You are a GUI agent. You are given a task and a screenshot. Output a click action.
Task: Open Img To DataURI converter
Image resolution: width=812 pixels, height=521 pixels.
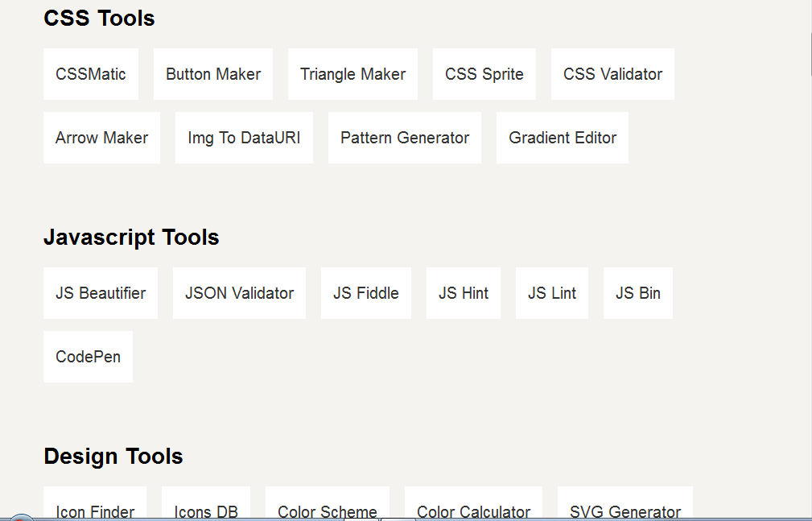pyautogui.click(x=244, y=138)
